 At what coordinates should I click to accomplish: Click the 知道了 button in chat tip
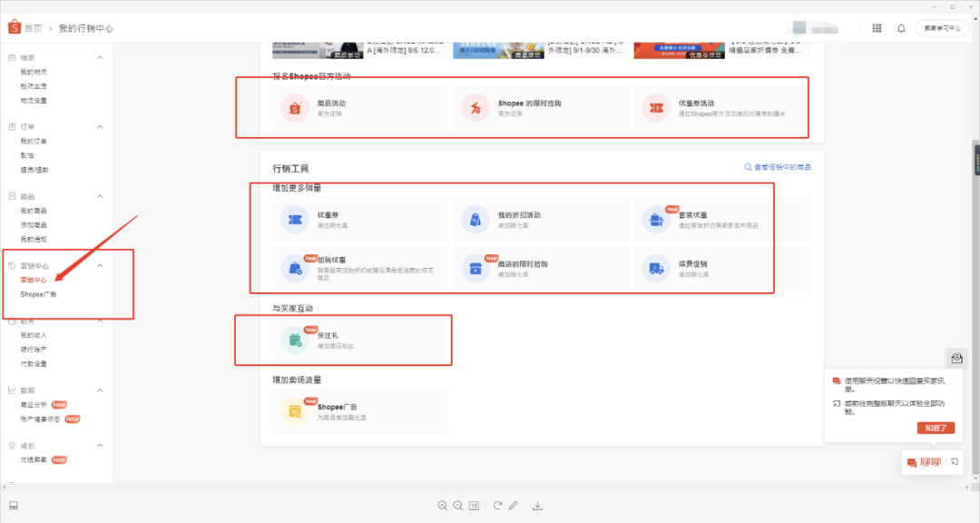click(x=936, y=428)
